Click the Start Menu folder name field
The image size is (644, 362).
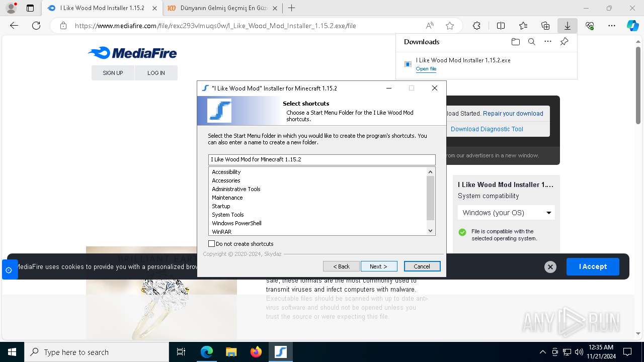tap(322, 159)
